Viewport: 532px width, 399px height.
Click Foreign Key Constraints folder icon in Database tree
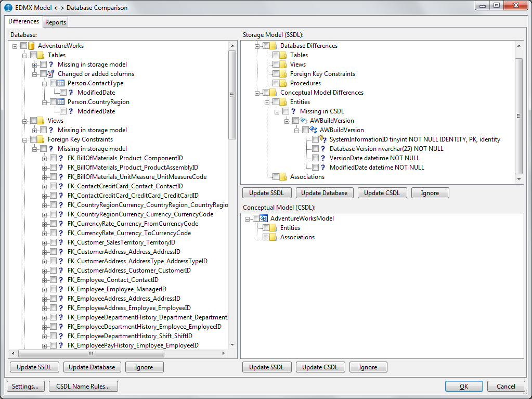click(x=41, y=139)
